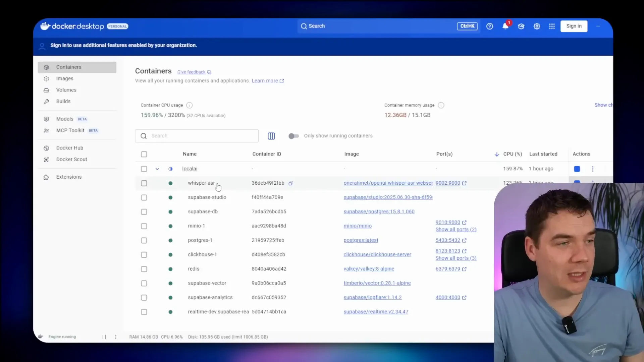Check the select-all containers checkbox
Screen dimensions: 644x362
click(x=144, y=154)
